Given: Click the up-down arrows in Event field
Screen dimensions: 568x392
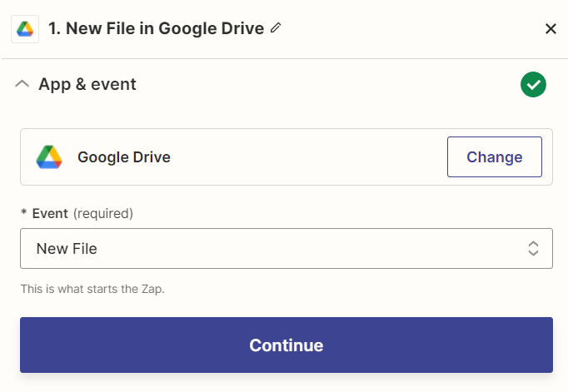Looking at the screenshot, I should [533, 248].
